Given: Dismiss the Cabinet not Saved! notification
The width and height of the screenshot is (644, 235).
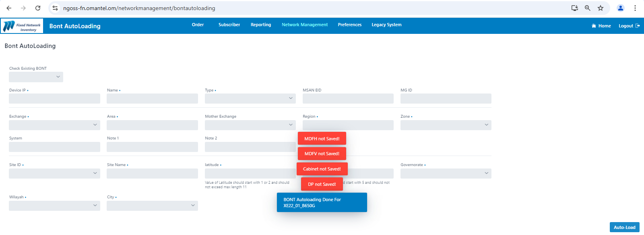Looking at the screenshot, I should (322, 169).
